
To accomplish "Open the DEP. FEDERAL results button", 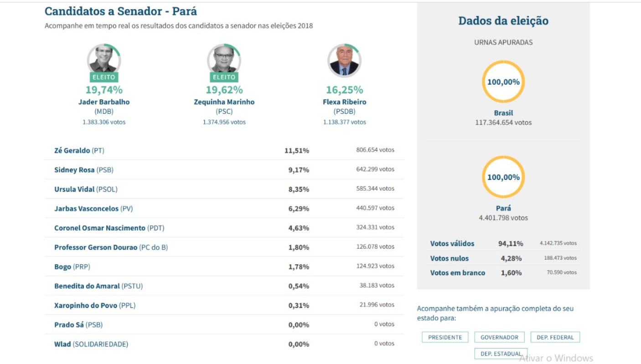I will pyautogui.click(x=555, y=337).
